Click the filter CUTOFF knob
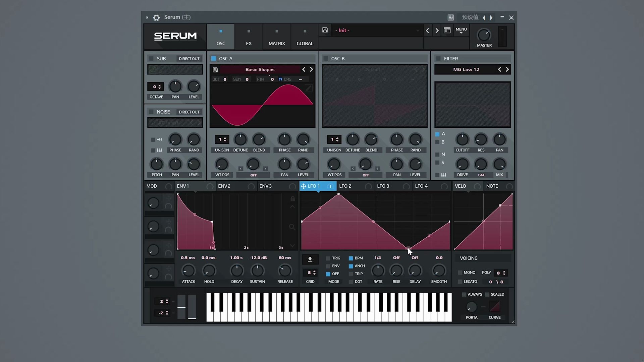The height and width of the screenshot is (362, 644). click(462, 139)
